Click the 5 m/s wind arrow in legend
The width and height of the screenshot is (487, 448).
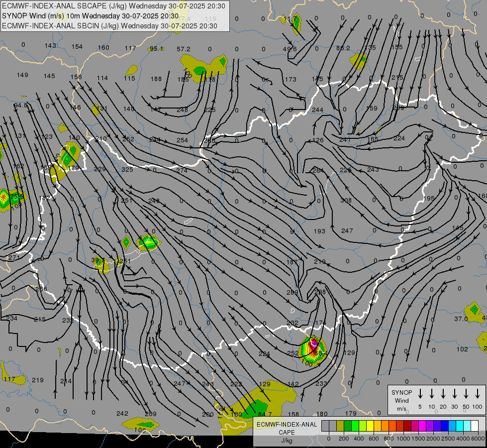pos(420,394)
